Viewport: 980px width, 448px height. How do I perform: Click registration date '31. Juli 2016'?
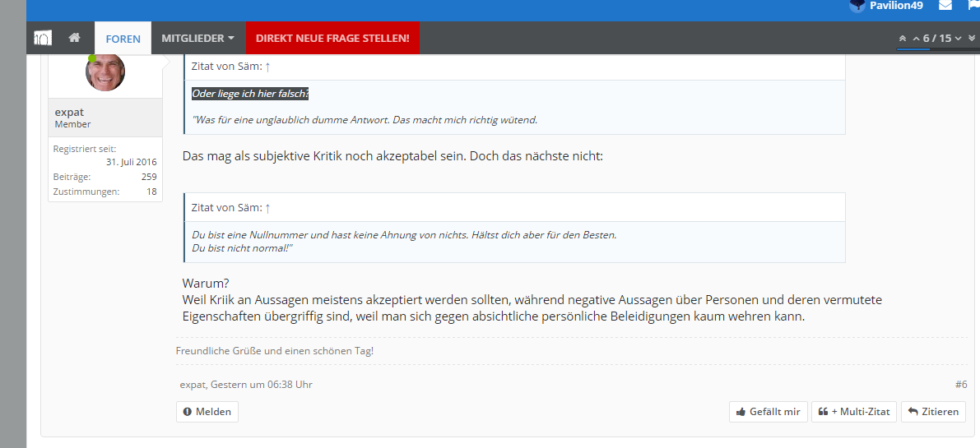132,162
